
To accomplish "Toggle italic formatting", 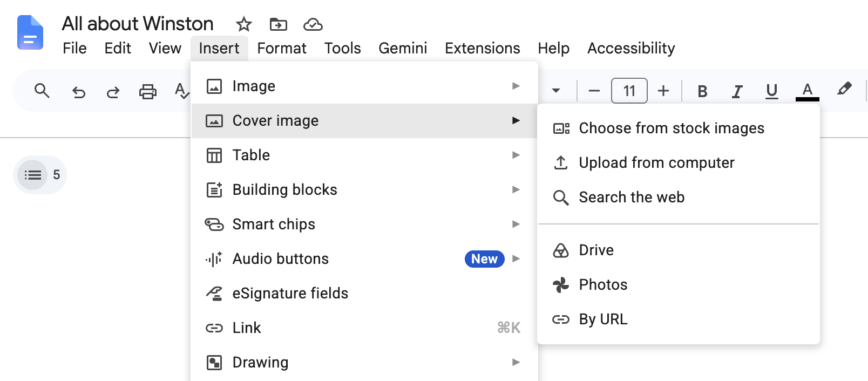I will click(x=737, y=91).
